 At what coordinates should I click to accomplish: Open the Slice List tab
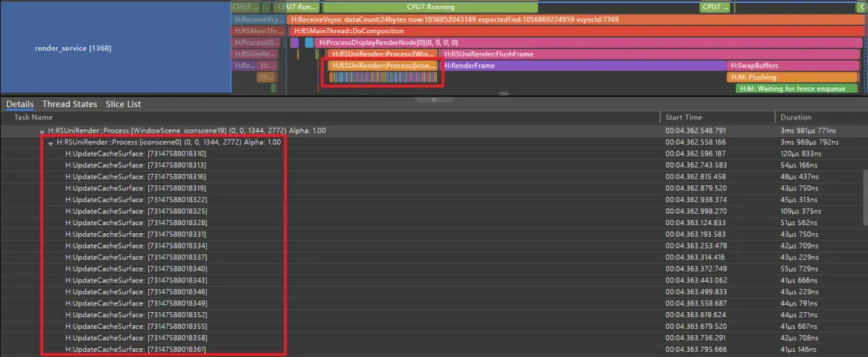tap(123, 104)
